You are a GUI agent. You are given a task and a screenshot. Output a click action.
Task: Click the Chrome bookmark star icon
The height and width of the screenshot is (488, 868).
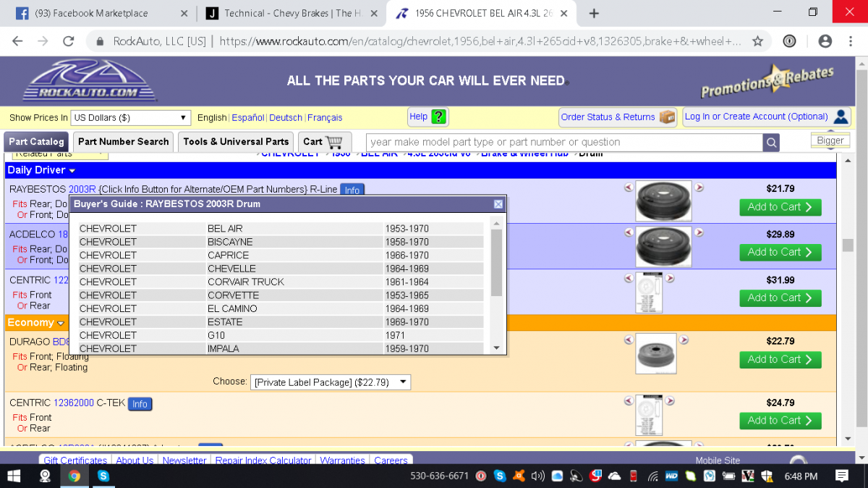click(757, 41)
